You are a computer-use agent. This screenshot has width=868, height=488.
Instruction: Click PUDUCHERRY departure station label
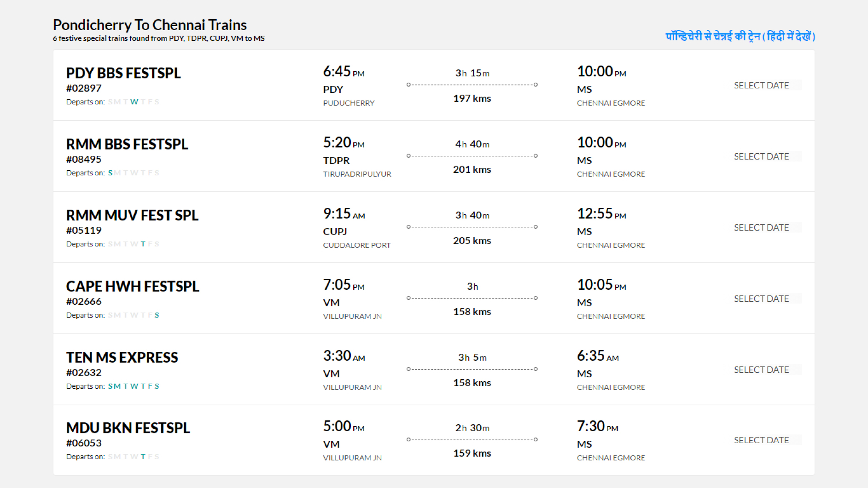point(349,103)
